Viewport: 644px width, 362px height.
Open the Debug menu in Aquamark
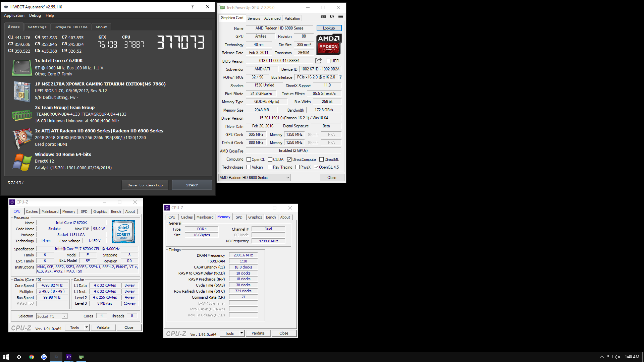coord(35,15)
